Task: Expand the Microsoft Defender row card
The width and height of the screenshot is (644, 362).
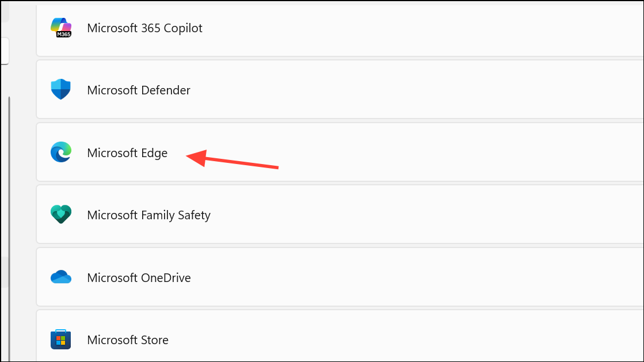Action: [x=340, y=90]
